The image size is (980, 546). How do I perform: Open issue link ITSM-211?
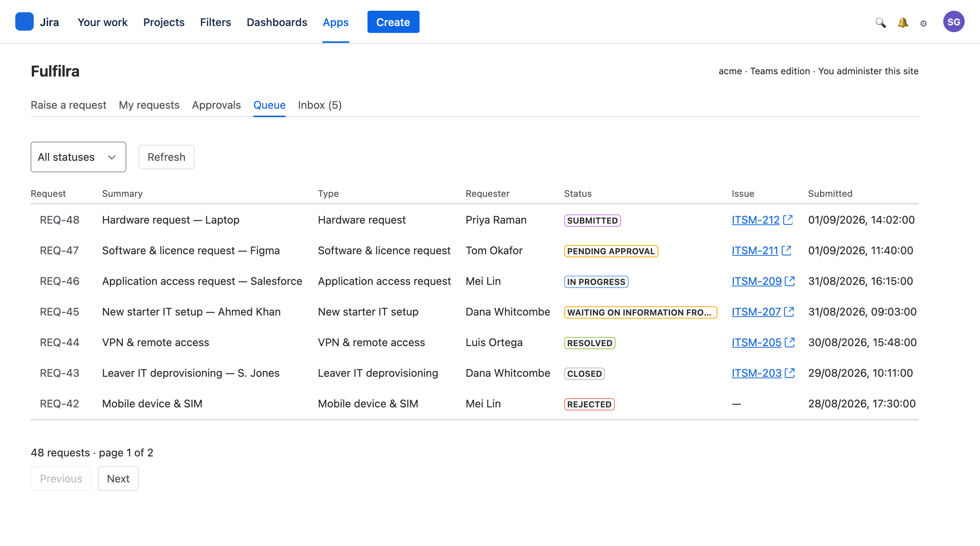click(x=755, y=250)
